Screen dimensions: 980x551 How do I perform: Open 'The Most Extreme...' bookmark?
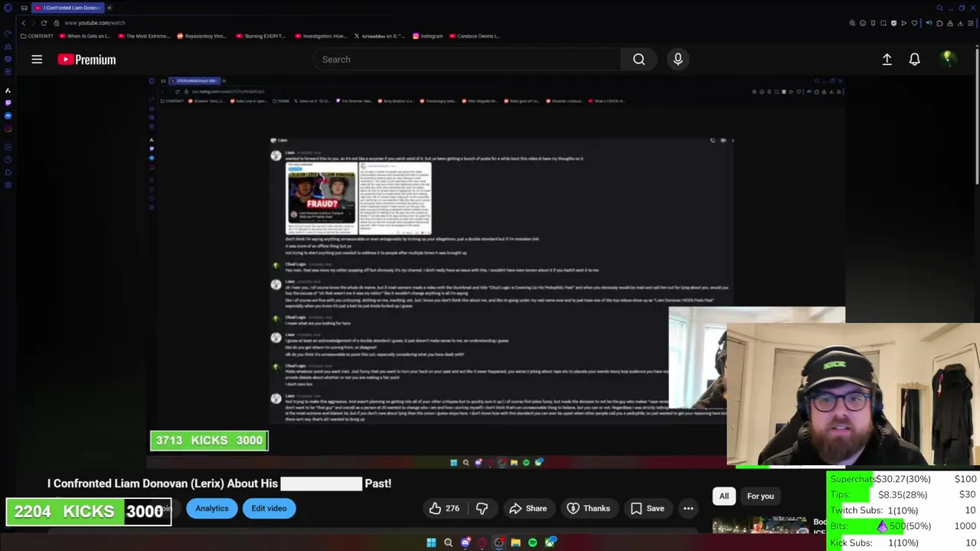(x=145, y=36)
